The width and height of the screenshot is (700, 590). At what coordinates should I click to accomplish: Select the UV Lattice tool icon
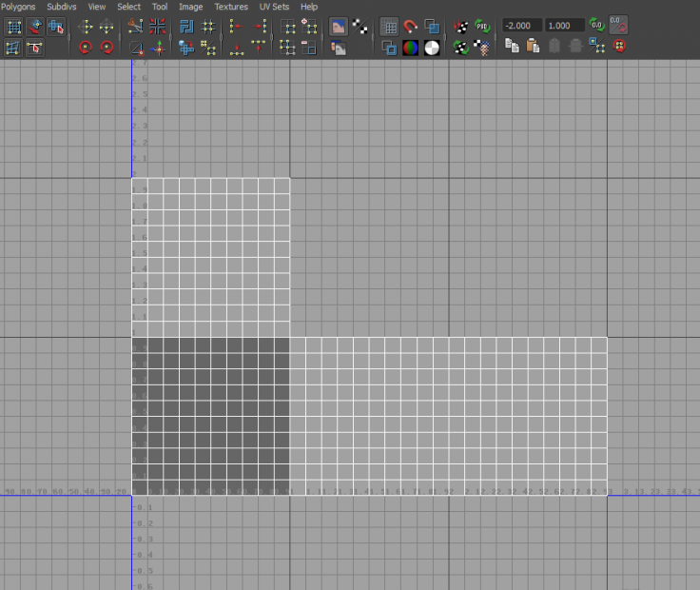[x=14, y=27]
